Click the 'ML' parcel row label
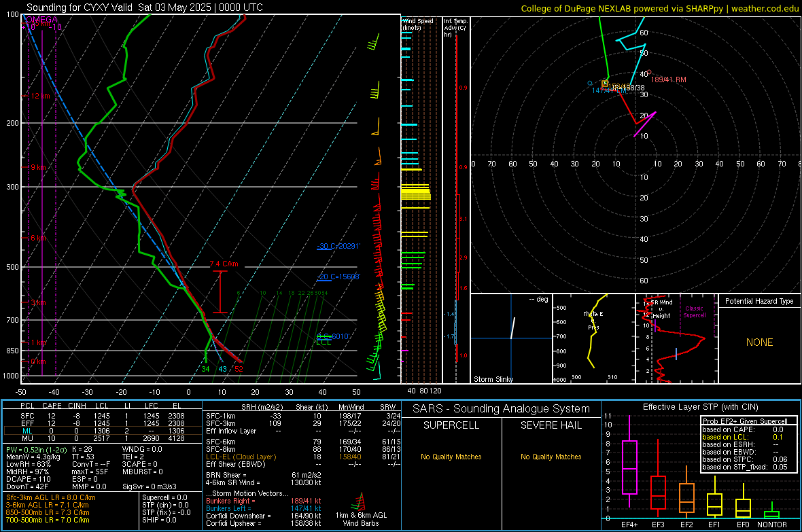This screenshot has height=532, width=802. (27, 431)
